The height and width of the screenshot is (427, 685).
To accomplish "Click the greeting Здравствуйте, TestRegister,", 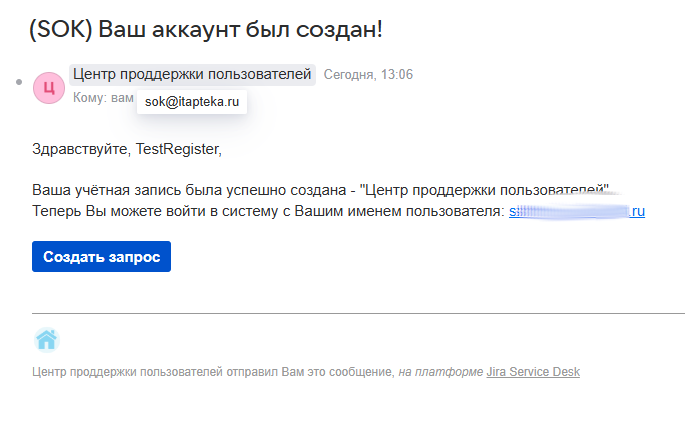I will (127, 149).
